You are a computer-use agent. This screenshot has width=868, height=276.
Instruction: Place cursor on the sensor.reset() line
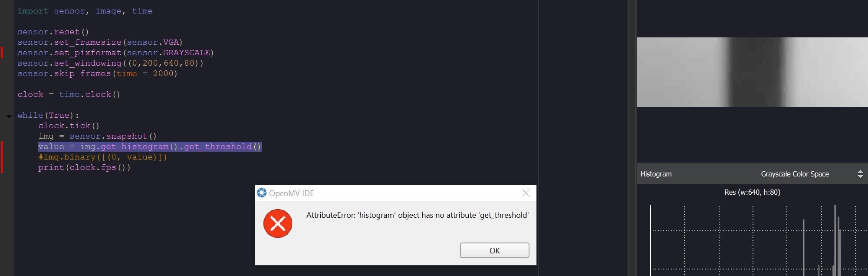point(53,32)
